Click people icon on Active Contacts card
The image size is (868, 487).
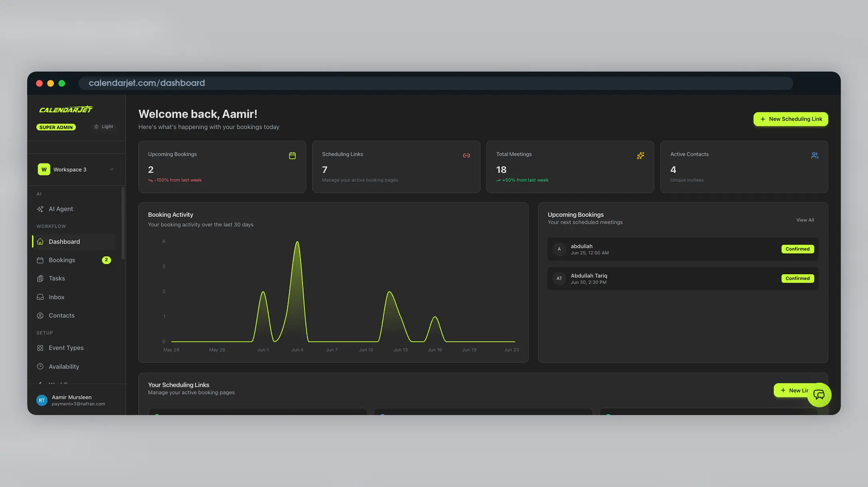pyautogui.click(x=814, y=156)
